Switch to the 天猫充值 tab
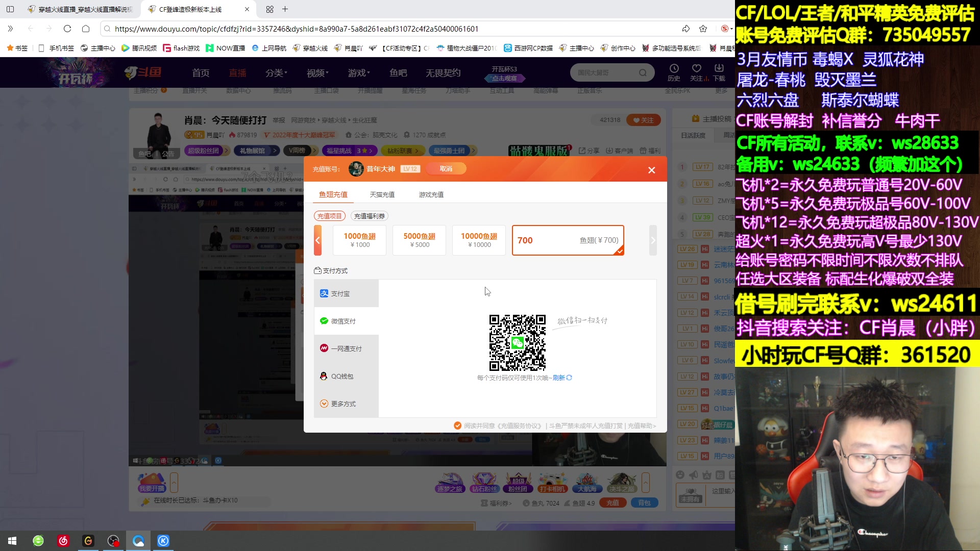Image resolution: width=980 pixels, height=551 pixels. point(382,194)
